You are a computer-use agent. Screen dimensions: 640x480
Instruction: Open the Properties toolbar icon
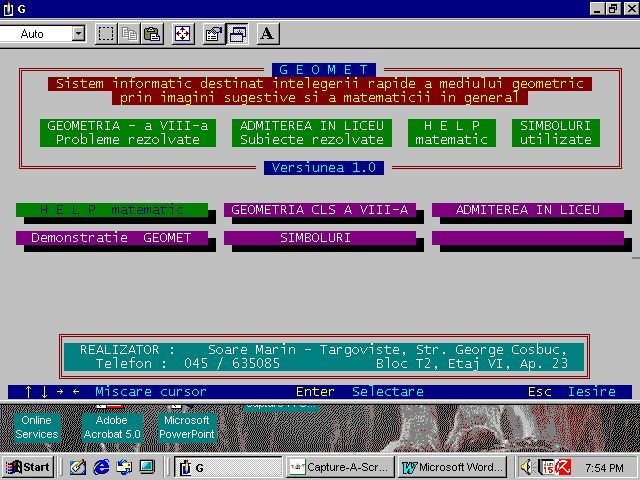(x=214, y=34)
